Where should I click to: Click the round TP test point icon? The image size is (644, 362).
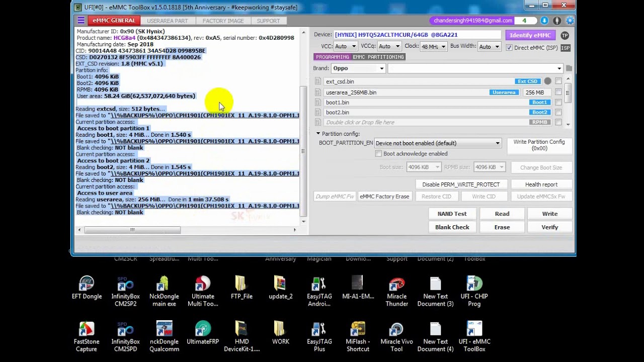coord(565,35)
